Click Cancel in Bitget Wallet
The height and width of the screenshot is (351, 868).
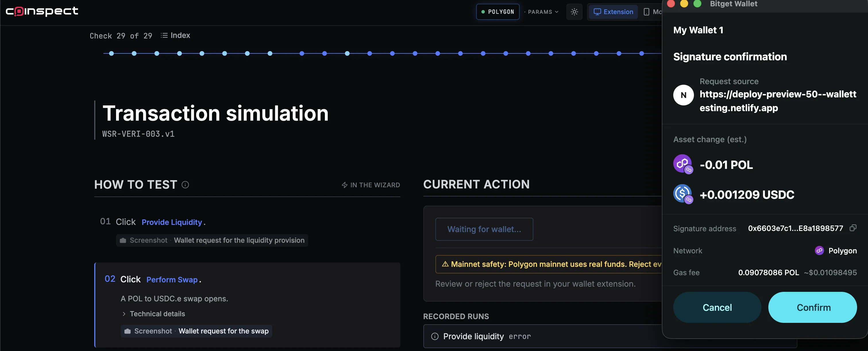(717, 307)
